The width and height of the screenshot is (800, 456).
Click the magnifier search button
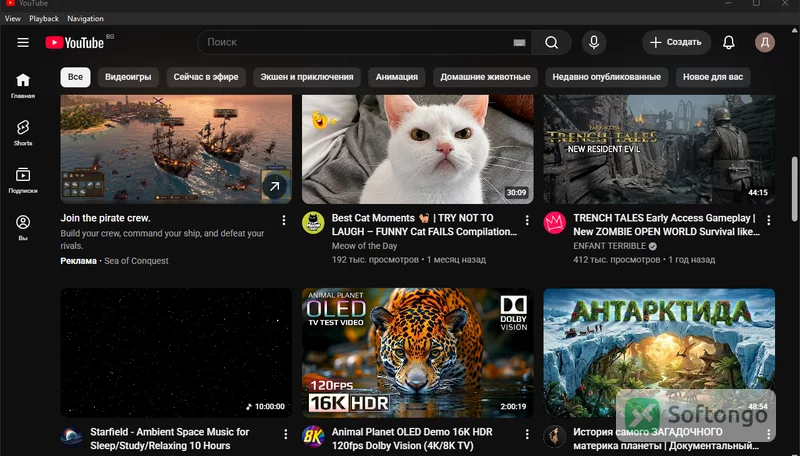552,42
